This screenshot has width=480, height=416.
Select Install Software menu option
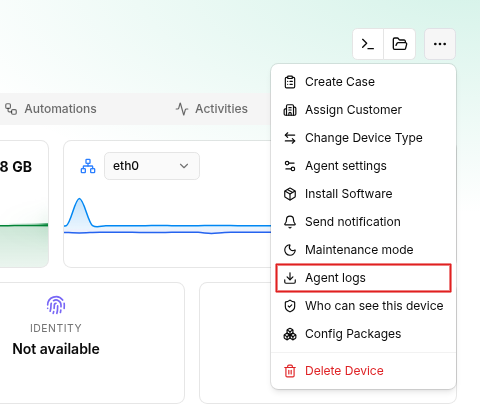[363, 194]
